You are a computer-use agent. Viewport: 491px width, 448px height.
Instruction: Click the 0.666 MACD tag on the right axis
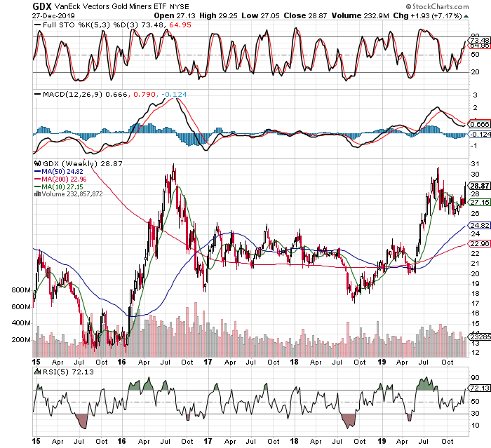click(x=479, y=124)
